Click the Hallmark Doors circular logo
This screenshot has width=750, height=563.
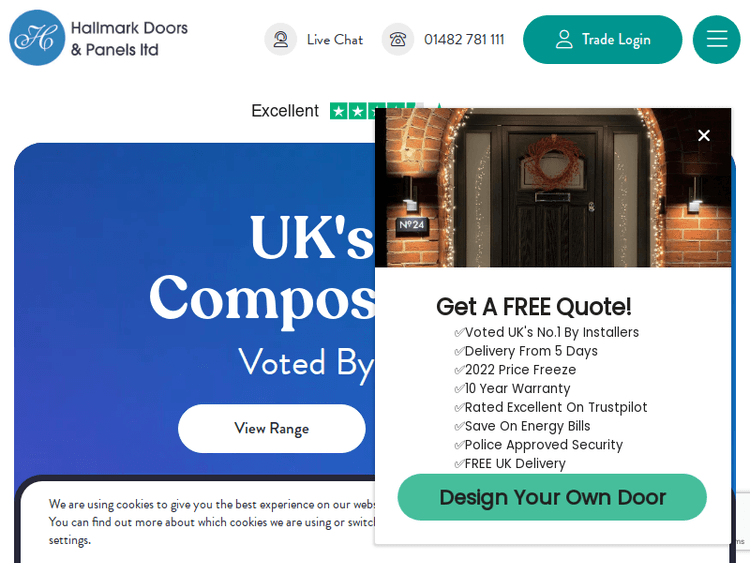coord(37,38)
